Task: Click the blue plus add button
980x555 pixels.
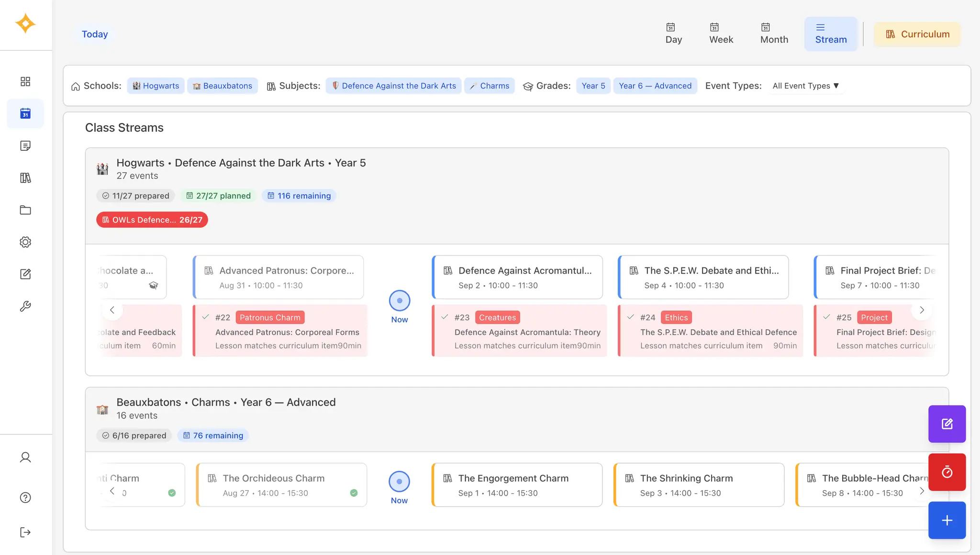Action: point(947,521)
